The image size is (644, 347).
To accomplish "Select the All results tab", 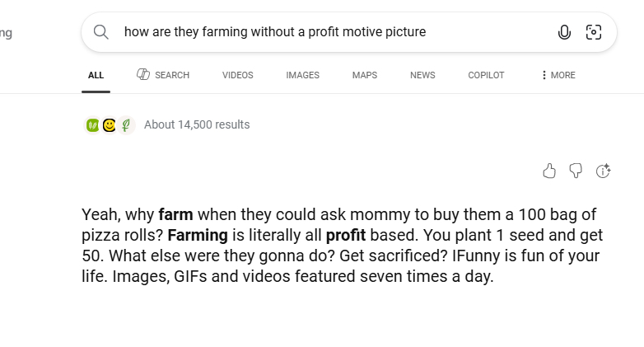I will (x=96, y=75).
